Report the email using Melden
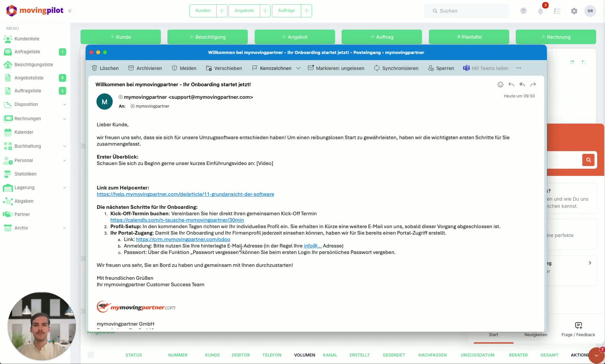 point(184,68)
